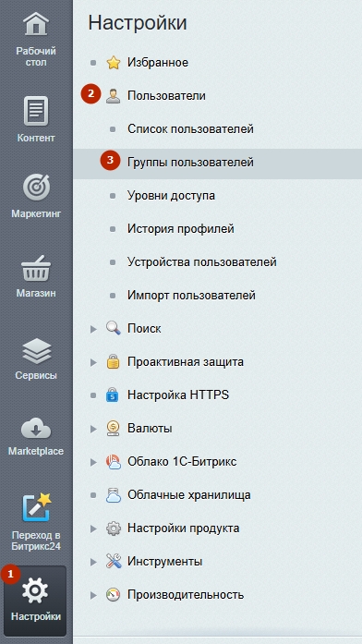Open the Рабочий стол home icon
The width and height of the screenshot is (362, 644).
click(36, 24)
